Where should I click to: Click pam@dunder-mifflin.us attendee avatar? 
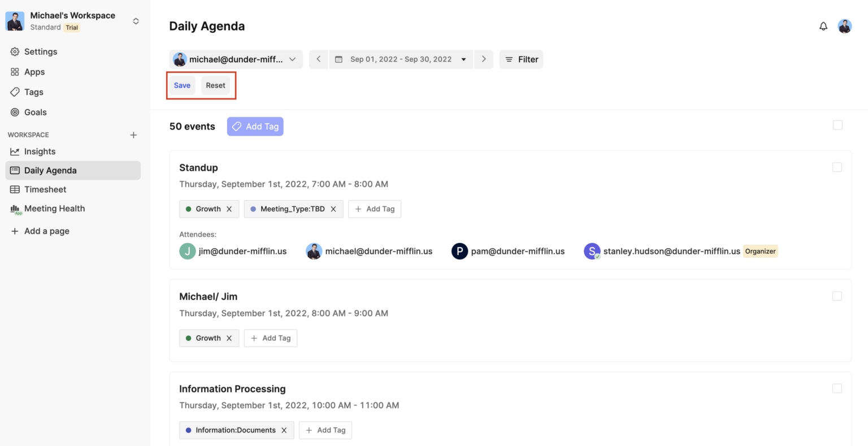tap(459, 251)
